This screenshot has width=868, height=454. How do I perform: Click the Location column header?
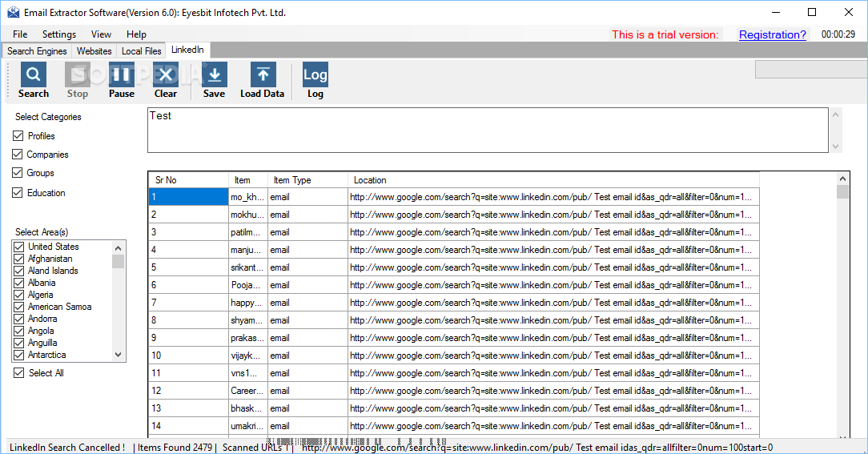(x=553, y=180)
